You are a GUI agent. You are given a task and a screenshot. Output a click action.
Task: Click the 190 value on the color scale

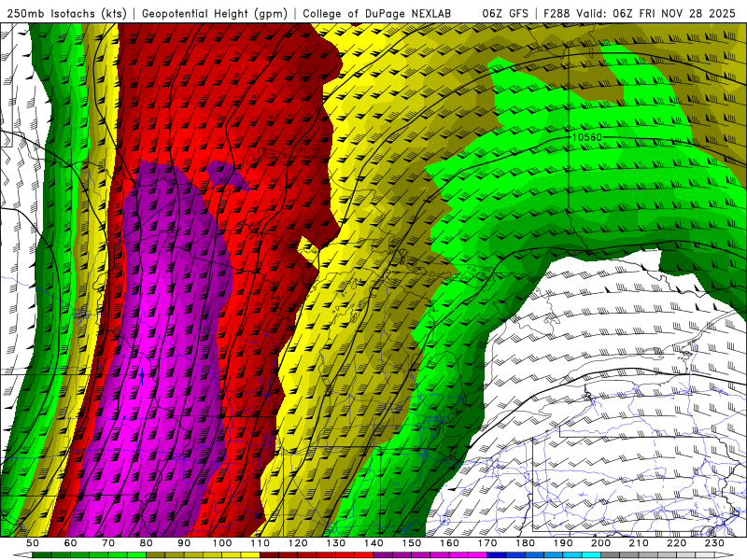tap(563, 543)
